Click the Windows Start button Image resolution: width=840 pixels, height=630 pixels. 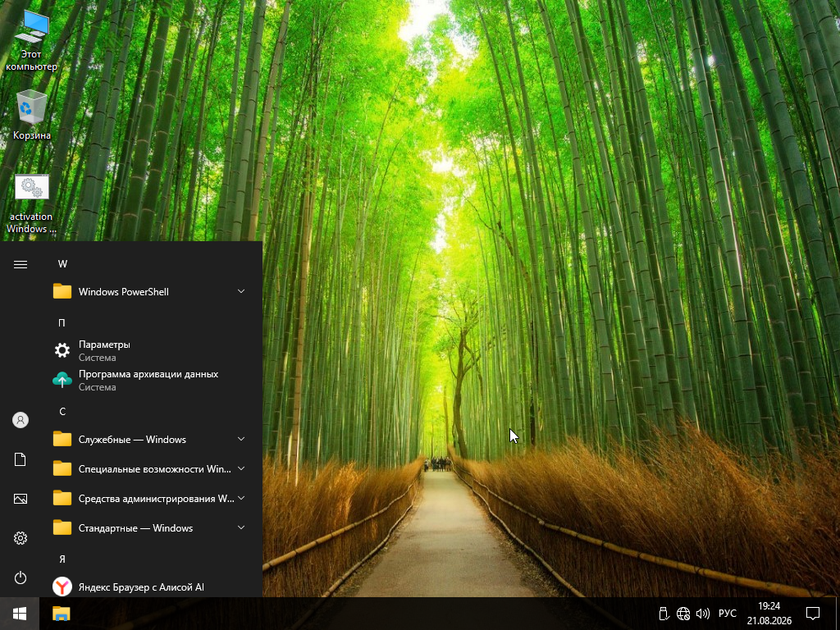[20, 614]
